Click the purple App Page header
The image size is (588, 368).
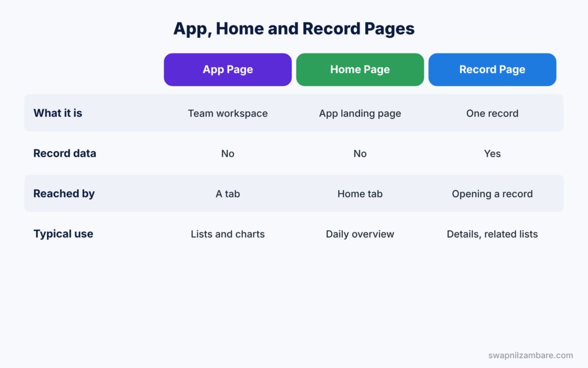point(227,70)
